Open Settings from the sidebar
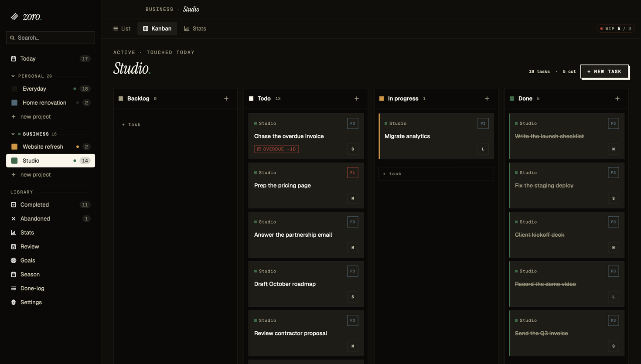 51,302
